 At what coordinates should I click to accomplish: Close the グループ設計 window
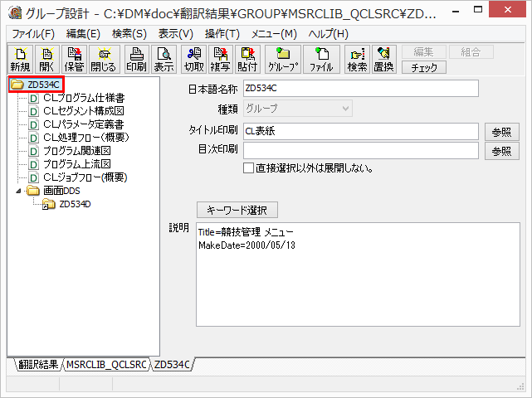(508, 10)
